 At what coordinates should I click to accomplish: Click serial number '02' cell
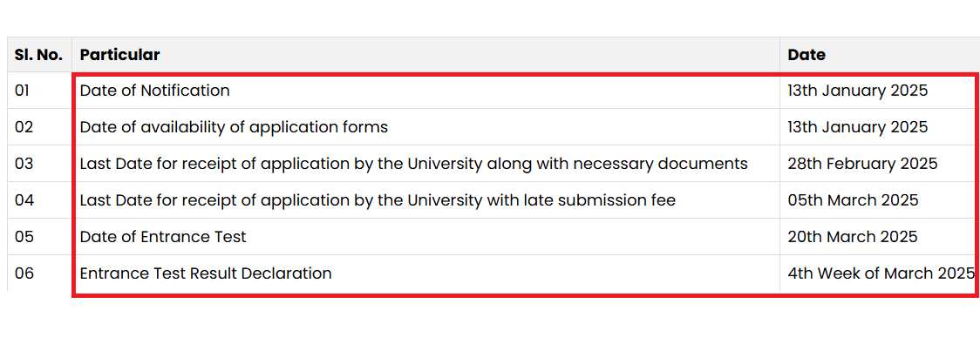[x=39, y=127]
